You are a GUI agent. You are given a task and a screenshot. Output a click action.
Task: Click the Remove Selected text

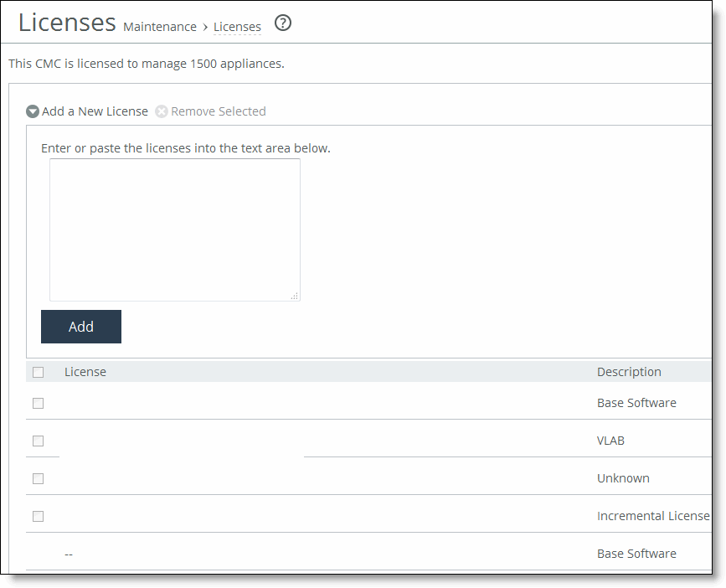218,111
